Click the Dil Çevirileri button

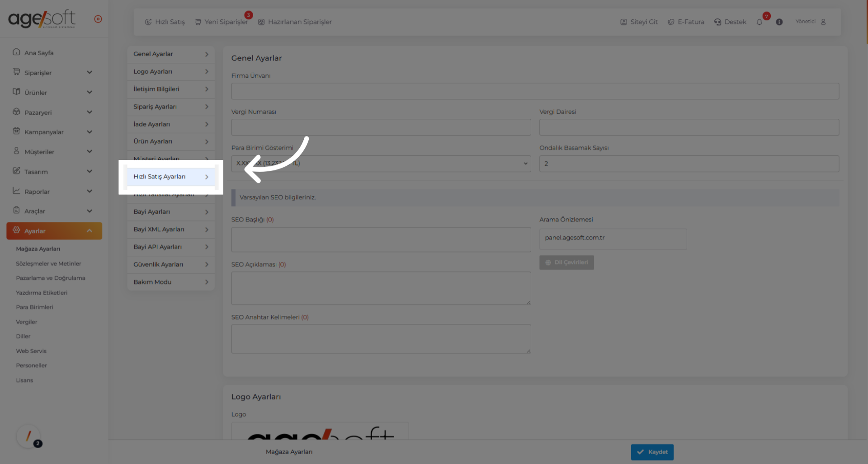tap(566, 262)
